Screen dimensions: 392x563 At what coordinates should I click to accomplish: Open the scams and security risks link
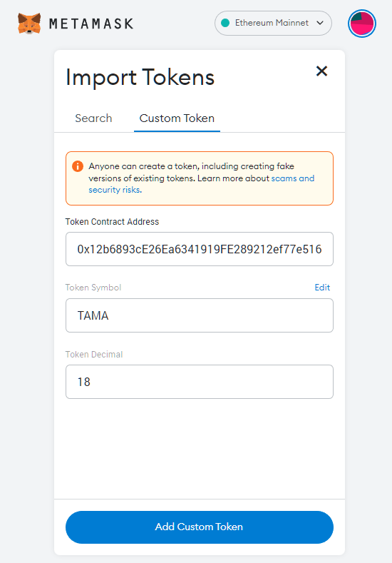[x=202, y=184]
